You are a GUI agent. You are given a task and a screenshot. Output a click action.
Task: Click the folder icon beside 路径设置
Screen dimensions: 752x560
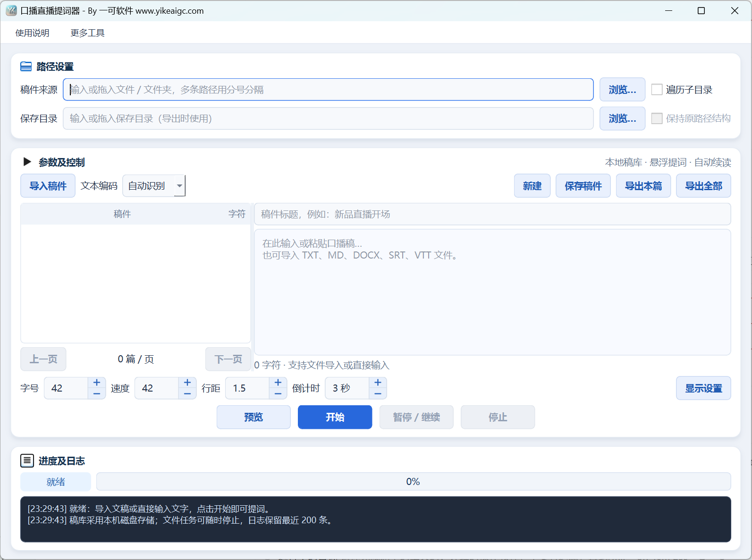coord(26,67)
